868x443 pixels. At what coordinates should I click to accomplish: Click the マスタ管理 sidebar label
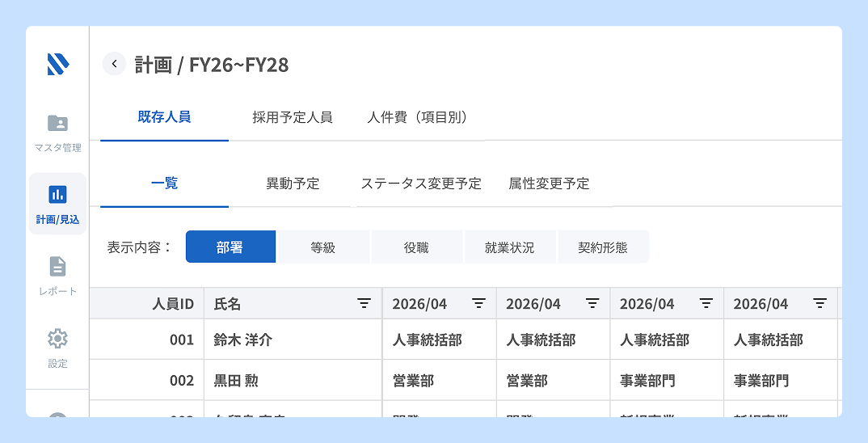coord(57,148)
